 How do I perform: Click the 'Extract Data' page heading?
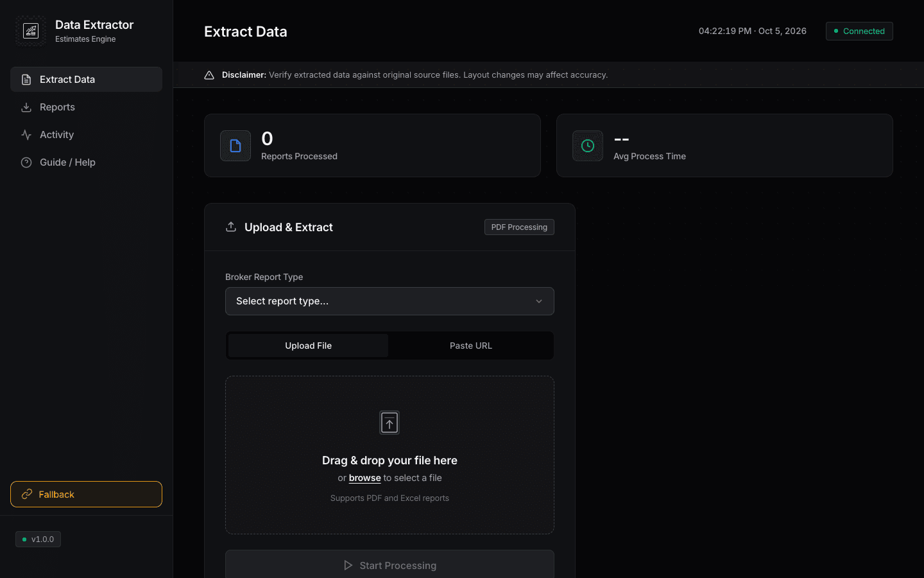(246, 31)
